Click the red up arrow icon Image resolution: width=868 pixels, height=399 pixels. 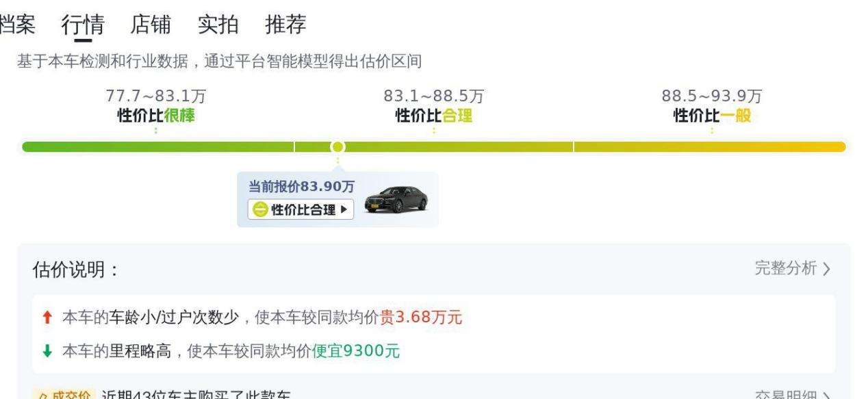coord(47,318)
